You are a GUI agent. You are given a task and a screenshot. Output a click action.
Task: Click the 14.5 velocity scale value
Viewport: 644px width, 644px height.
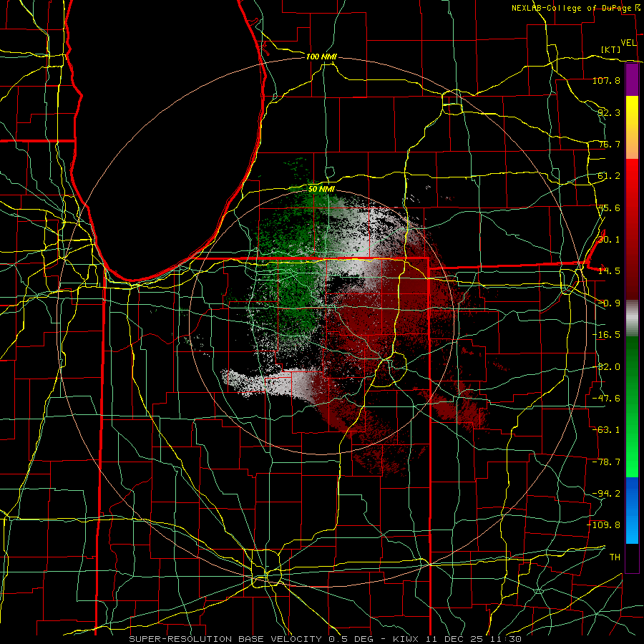609,271
